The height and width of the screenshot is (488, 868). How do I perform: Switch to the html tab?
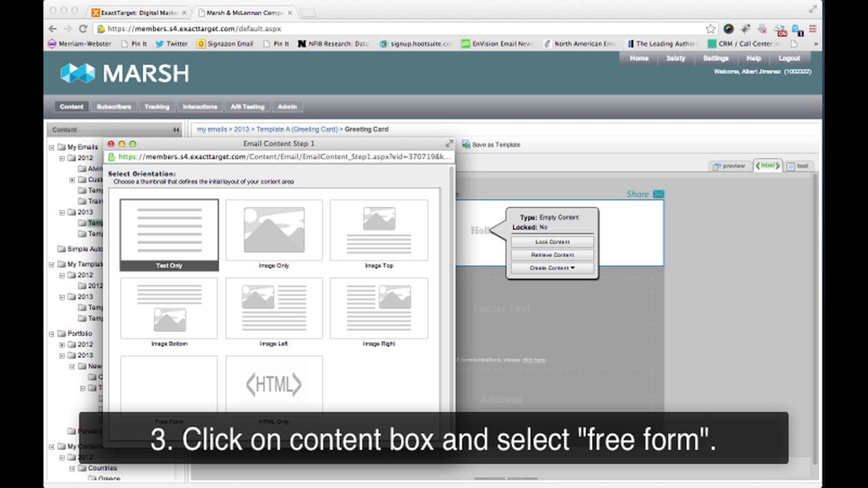(768, 165)
